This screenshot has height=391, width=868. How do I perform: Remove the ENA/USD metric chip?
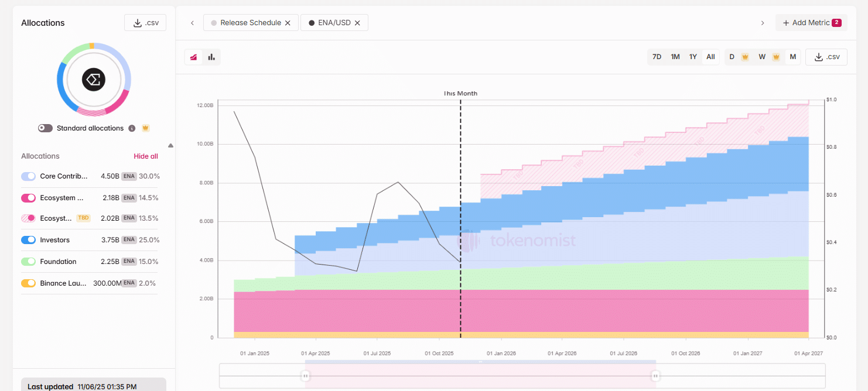(358, 22)
